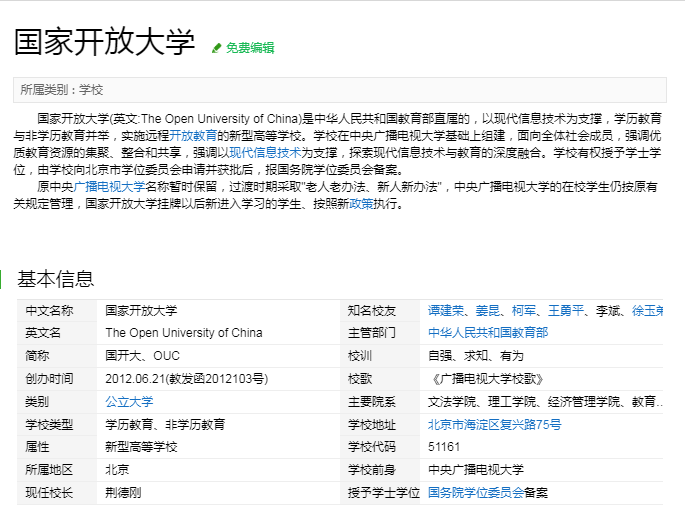Open the 政策 hyperlink
Screen dimensions: 685x513
[x=361, y=204]
